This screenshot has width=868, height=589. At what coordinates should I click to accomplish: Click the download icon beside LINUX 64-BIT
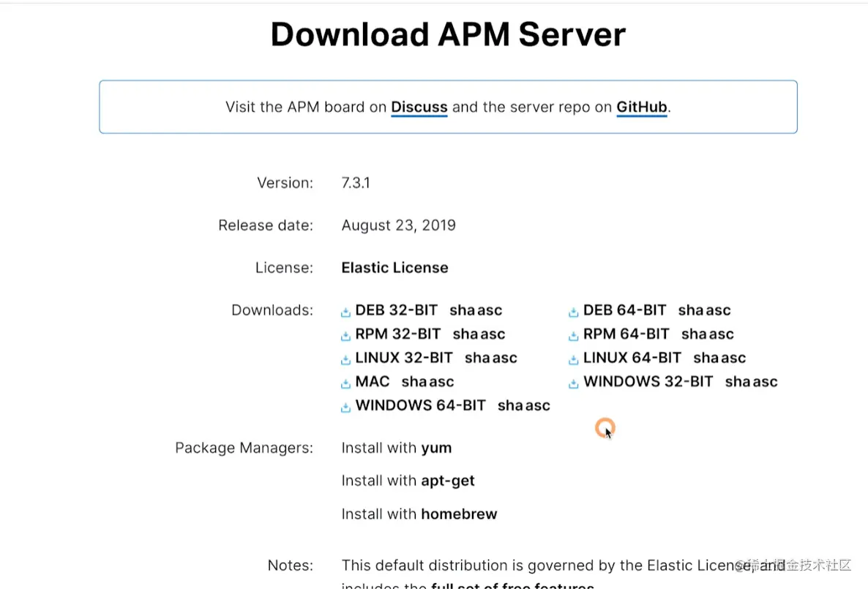574,360
